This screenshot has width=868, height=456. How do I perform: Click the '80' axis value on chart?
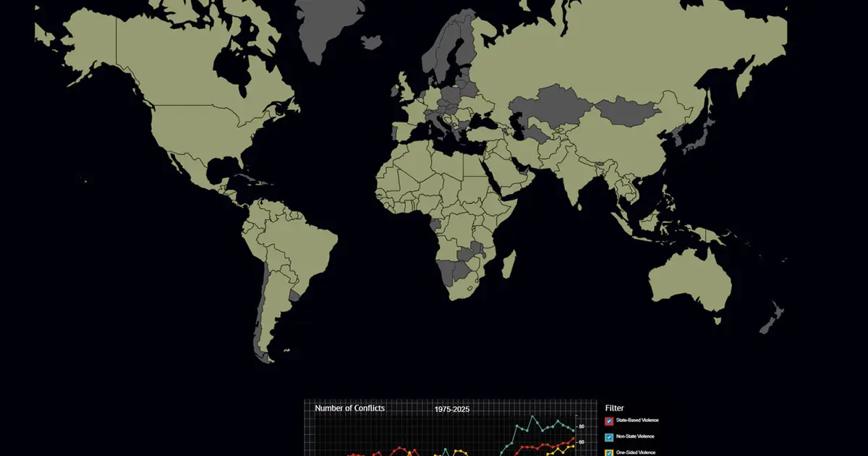point(581,426)
